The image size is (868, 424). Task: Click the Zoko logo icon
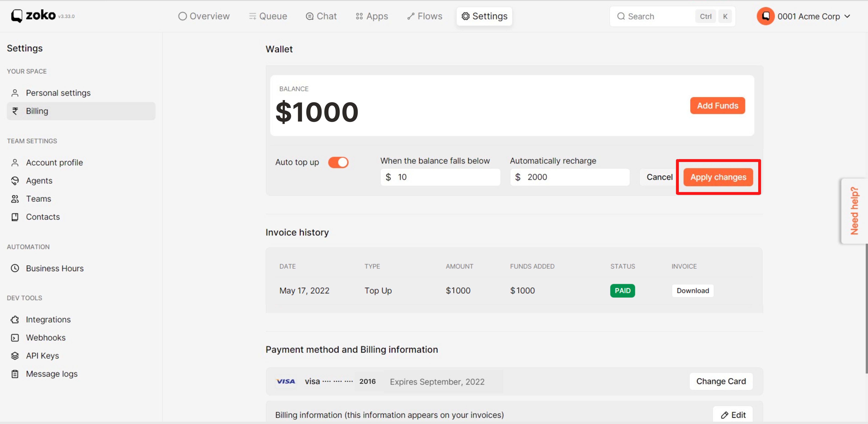[x=17, y=16]
